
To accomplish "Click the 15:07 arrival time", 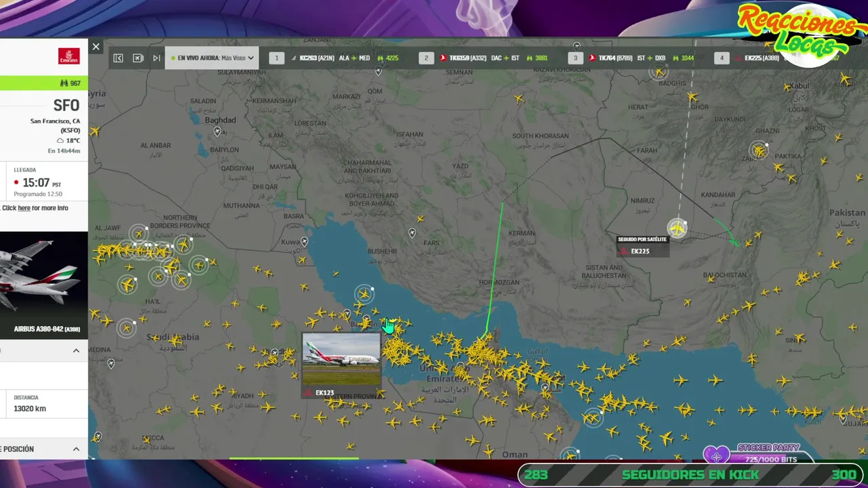I will (x=36, y=183).
